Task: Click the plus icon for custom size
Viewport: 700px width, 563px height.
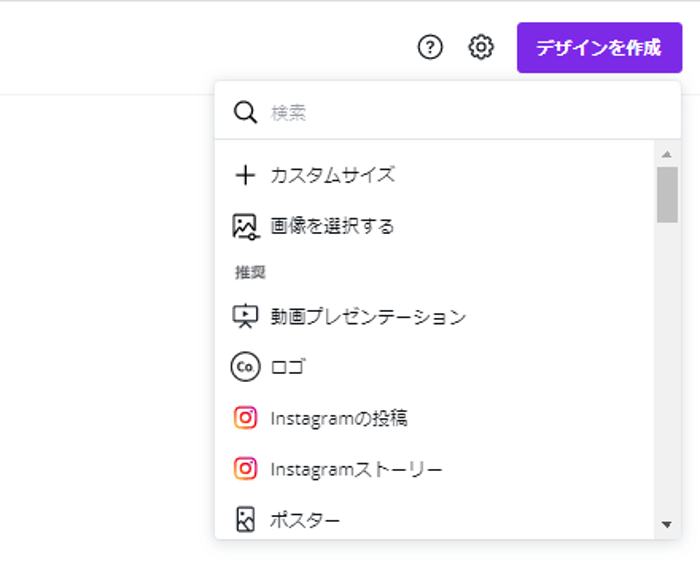Action: [x=245, y=176]
